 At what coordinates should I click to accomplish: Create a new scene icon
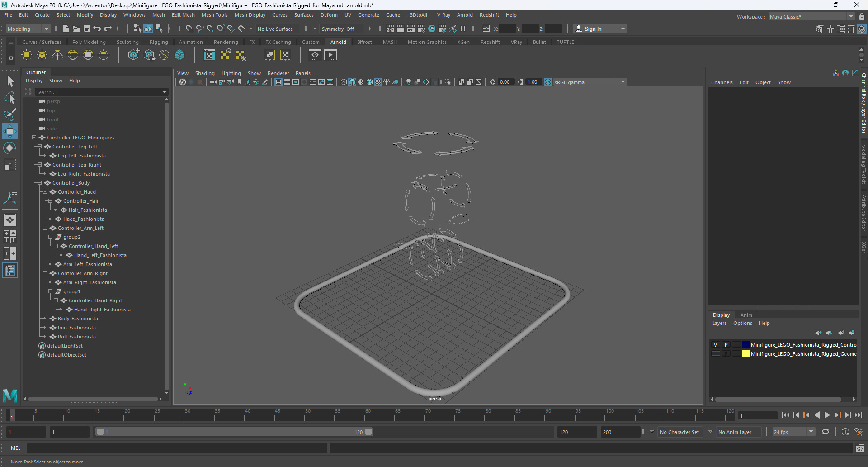(x=66, y=29)
